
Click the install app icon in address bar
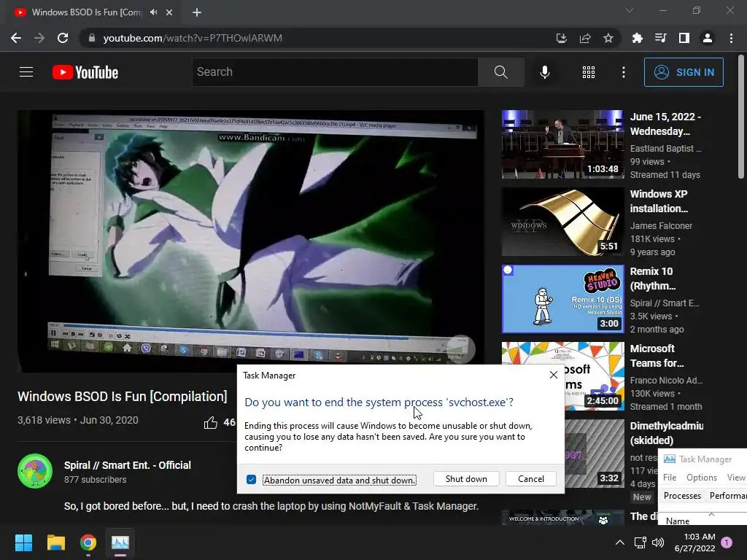[x=562, y=38]
